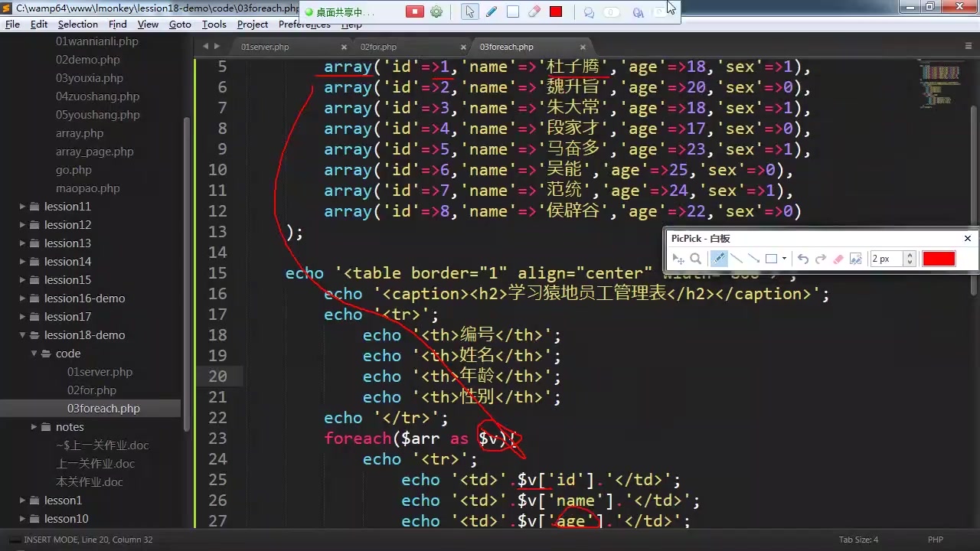Close the PicPick whiteboard toolbar
This screenshot has width=980, height=551.
(967, 238)
